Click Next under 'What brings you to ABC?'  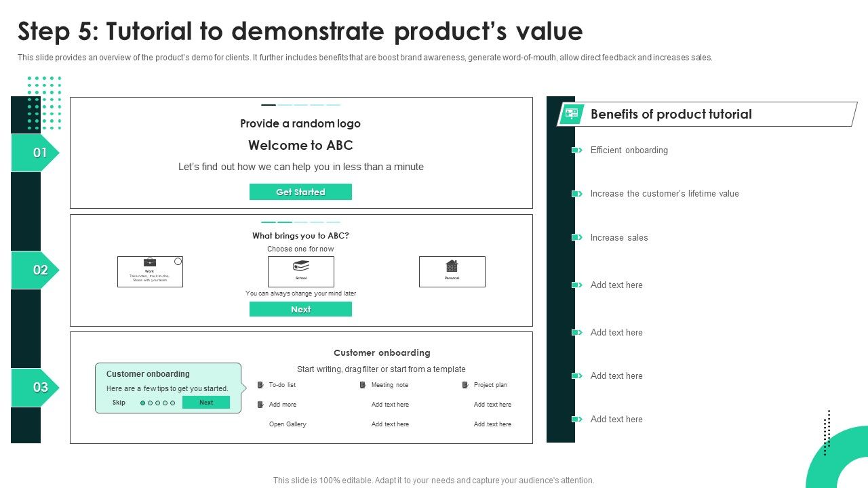300,309
